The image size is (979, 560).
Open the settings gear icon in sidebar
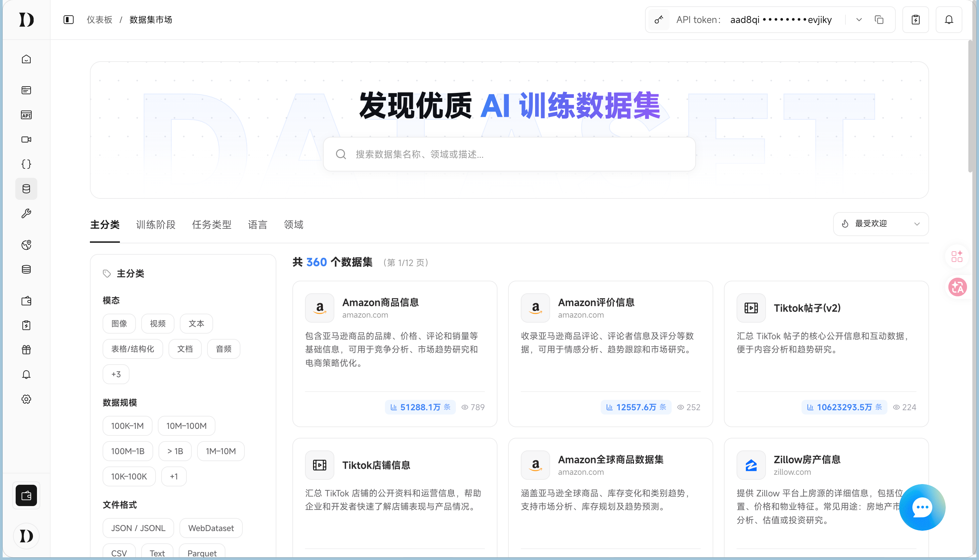pyautogui.click(x=26, y=399)
